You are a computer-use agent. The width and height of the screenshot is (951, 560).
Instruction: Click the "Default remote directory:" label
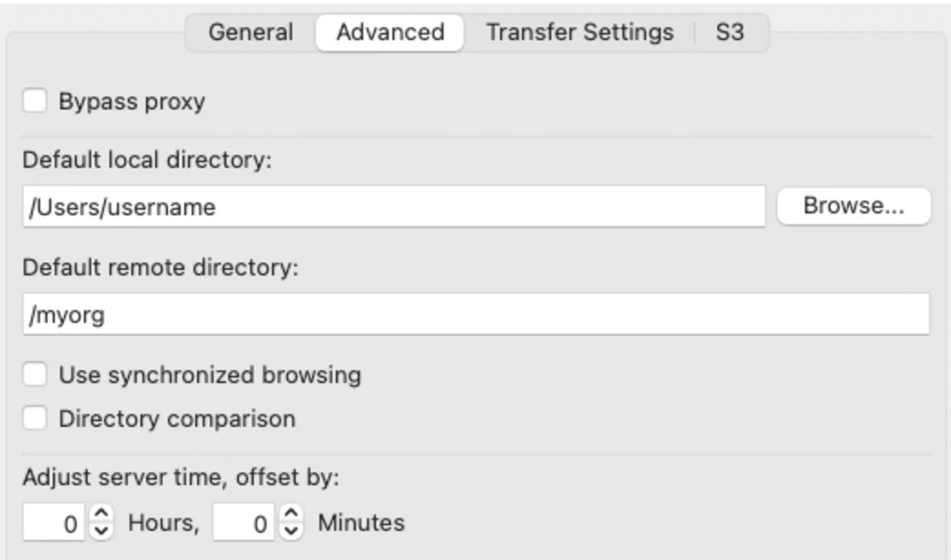tap(160, 268)
